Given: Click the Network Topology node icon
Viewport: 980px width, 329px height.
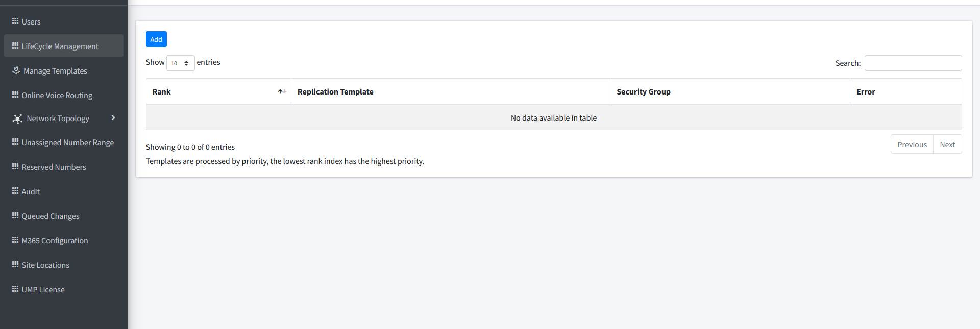Looking at the screenshot, I should (17, 119).
